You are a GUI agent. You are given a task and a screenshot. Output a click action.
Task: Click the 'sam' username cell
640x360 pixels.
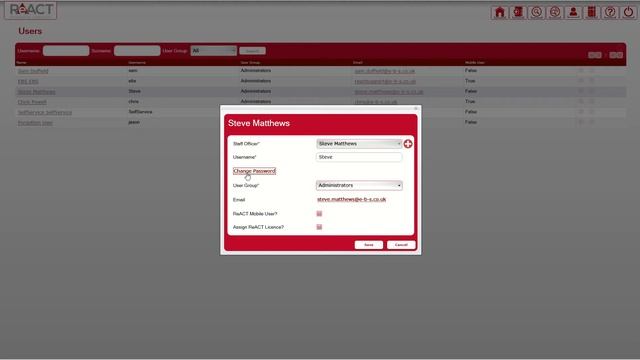click(x=133, y=71)
